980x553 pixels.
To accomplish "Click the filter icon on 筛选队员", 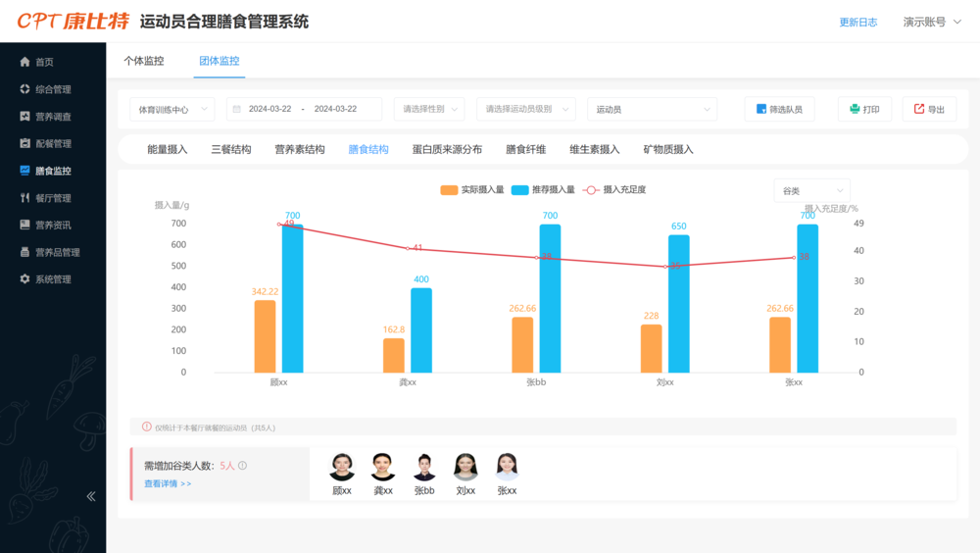I will (761, 109).
